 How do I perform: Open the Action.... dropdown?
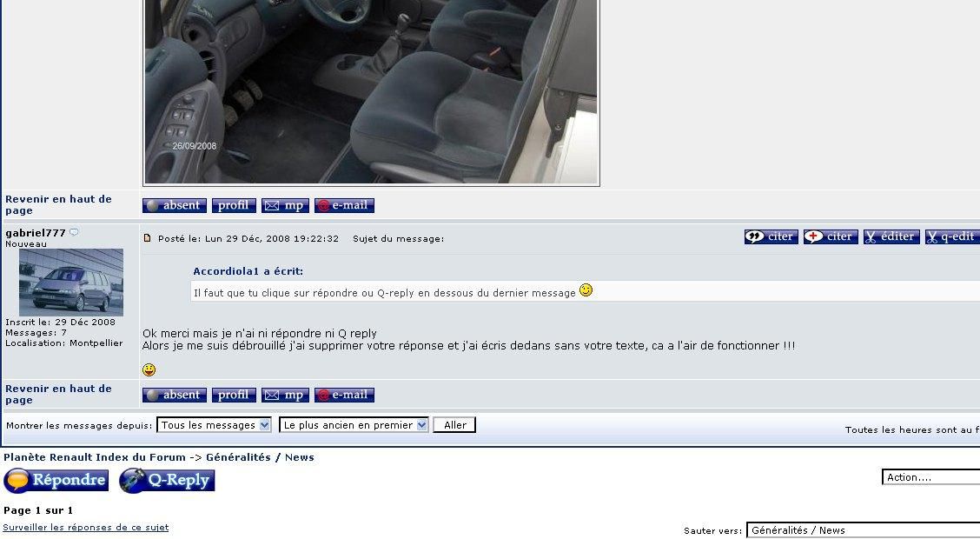[930, 477]
